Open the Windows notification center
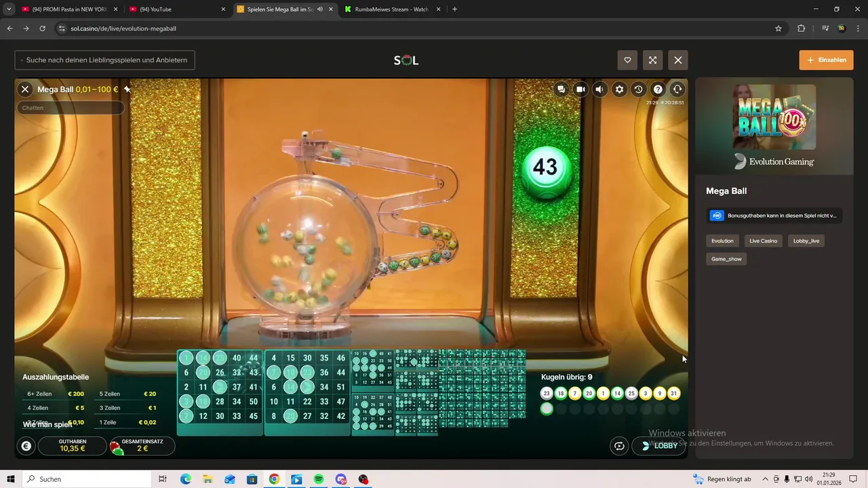The height and width of the screenshot is (488, 868). coord(854,479)
